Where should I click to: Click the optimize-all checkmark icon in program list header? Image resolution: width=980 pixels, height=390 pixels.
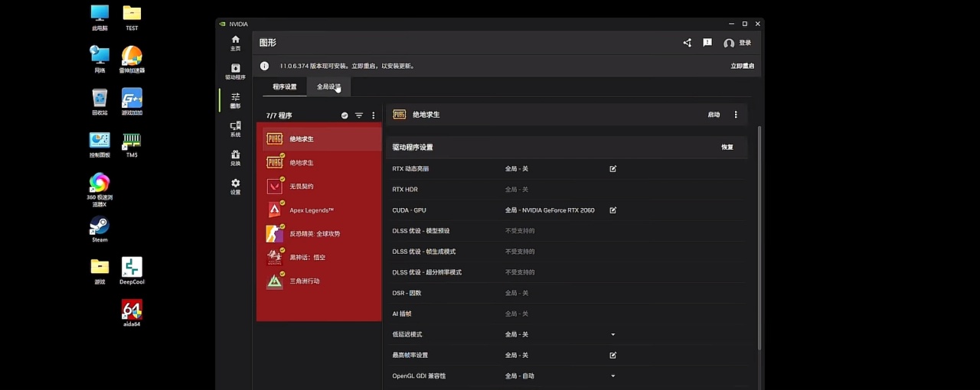pyautogui.click(x=345, y=115)
